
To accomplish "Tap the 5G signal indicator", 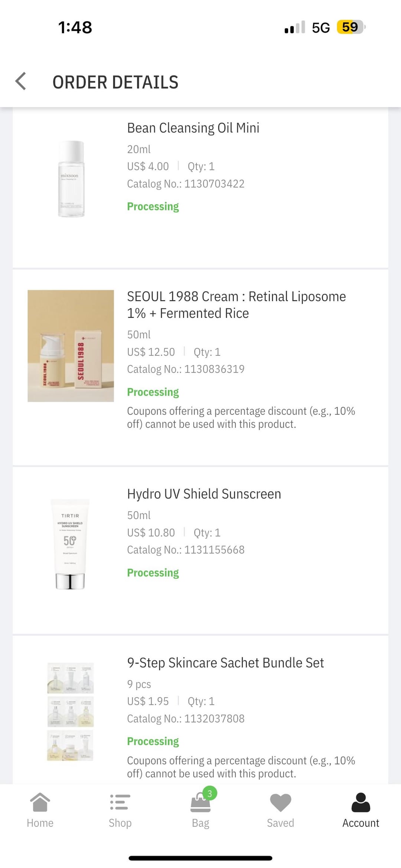I will tap(321, 27).
